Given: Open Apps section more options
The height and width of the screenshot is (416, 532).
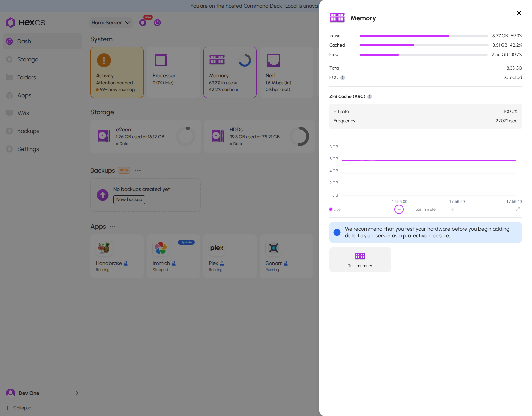Looking at the screenshot, I should [x=113, y=226].
